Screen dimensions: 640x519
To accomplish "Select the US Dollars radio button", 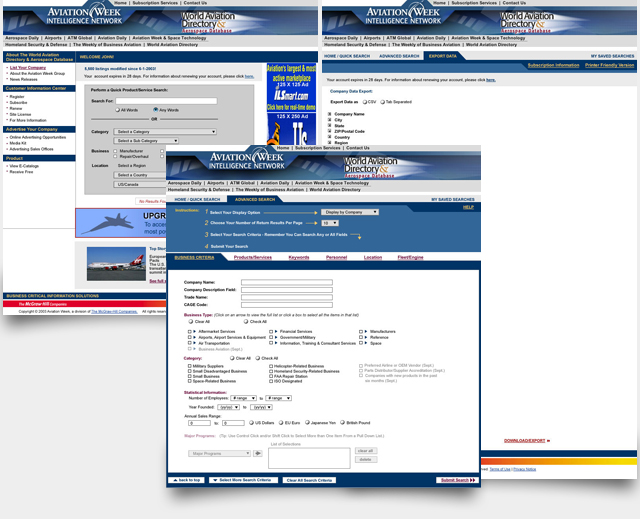I will pyautogui.click(x=251, y=423).
